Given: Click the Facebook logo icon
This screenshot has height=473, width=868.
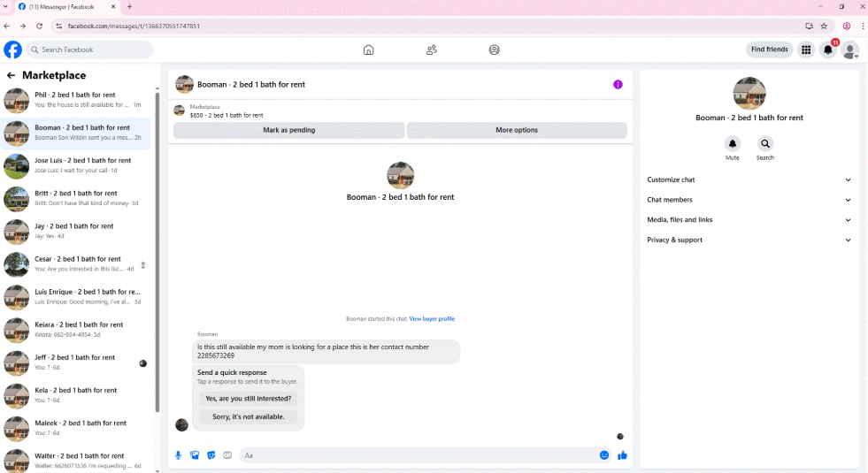Looking at the screenshot, I should coord(12,50).
